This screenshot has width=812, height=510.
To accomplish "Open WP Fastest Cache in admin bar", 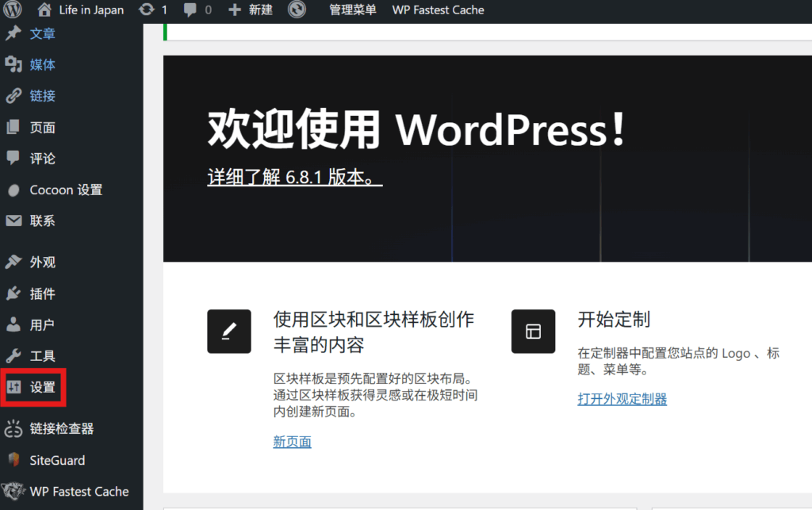I will pos(438,10).
